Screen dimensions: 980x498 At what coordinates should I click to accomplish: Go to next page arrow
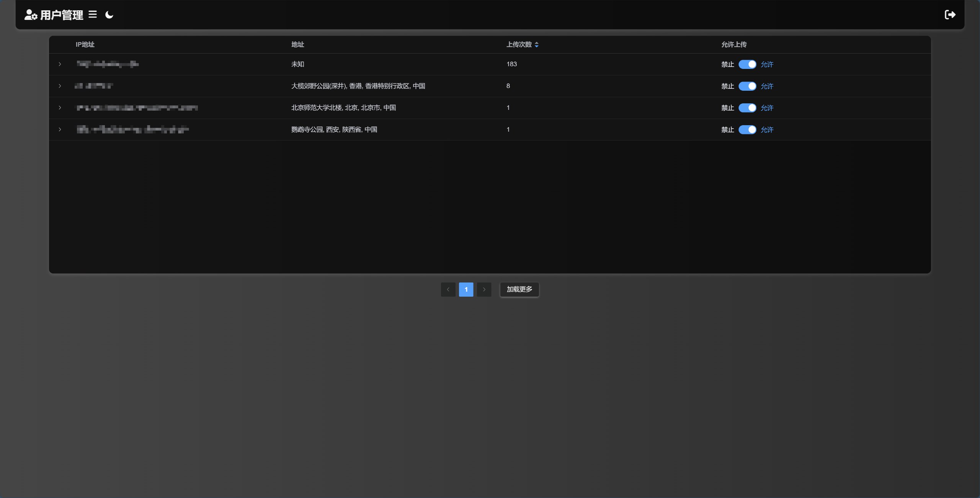484,289
